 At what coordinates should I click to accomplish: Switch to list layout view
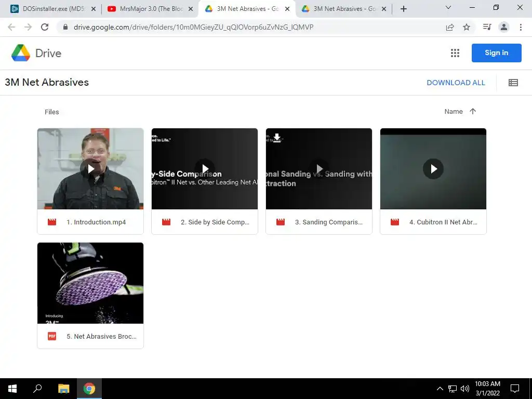coord(513,83)
